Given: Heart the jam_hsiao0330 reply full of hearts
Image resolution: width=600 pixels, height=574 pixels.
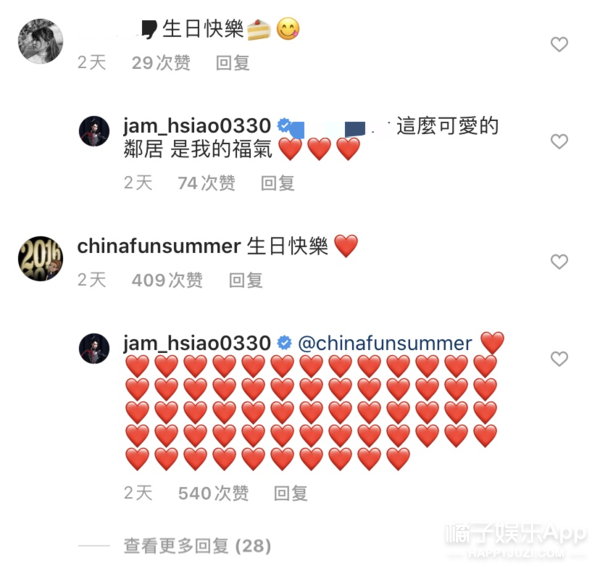Looking at the screenshot, I should (559, 359).
